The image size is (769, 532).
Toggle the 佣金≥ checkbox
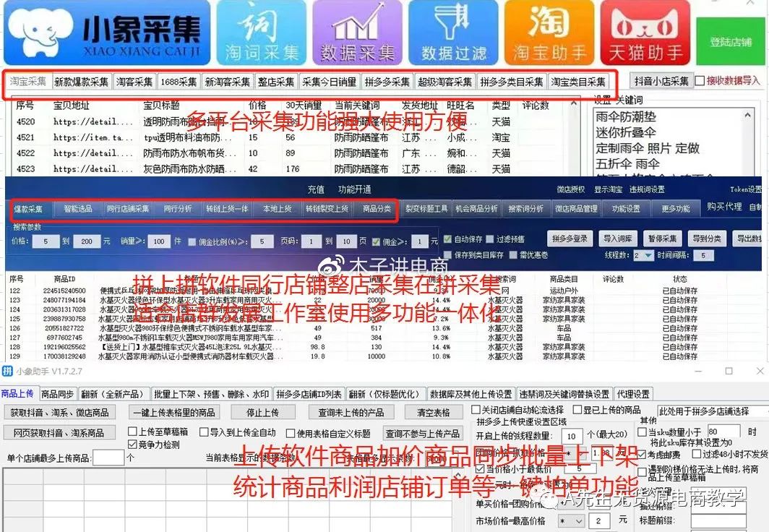tap(376, 241)
